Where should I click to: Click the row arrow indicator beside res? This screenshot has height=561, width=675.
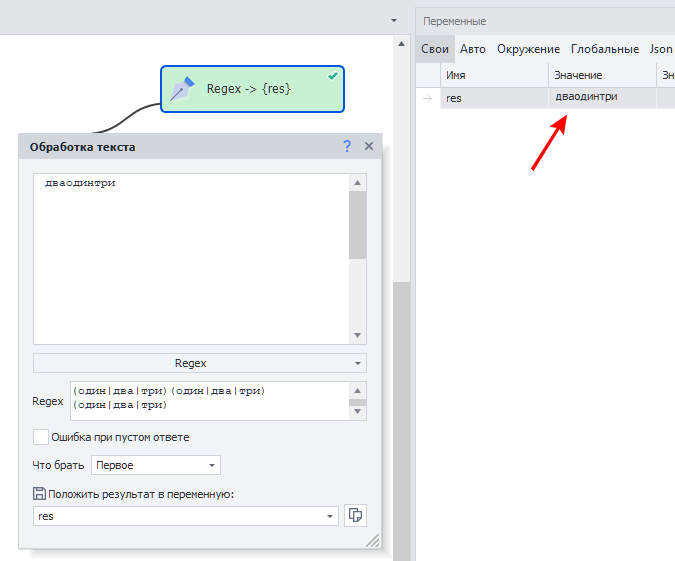coord(427,99)
